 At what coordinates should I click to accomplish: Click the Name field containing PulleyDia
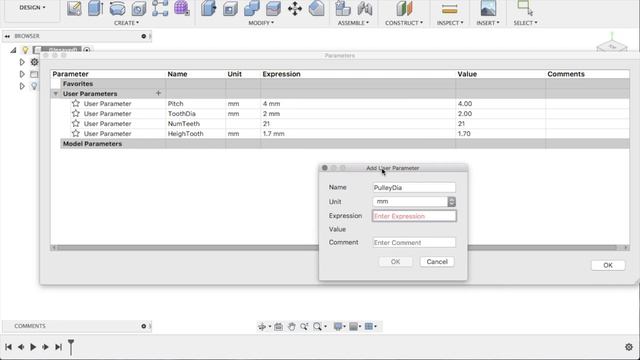click(x=414, y=188)
